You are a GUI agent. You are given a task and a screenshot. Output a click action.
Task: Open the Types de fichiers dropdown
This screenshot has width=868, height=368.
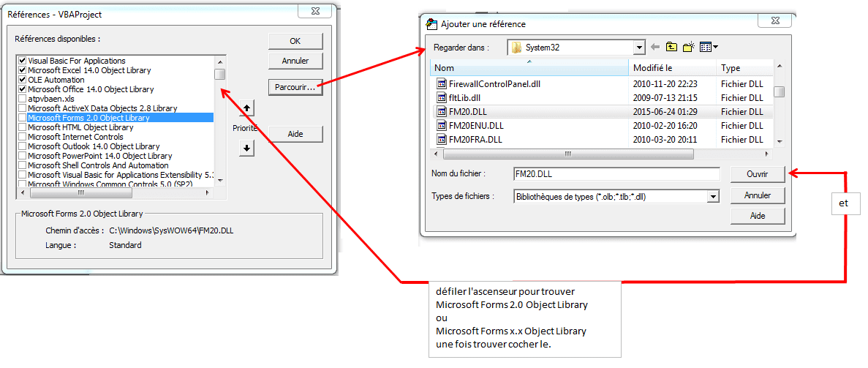[x=714, y=196]
